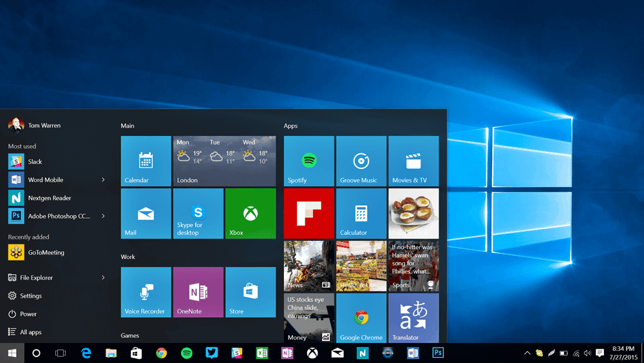644x363 pixels.
Task: Open Task View in taskbar
Action: [61, 353]
